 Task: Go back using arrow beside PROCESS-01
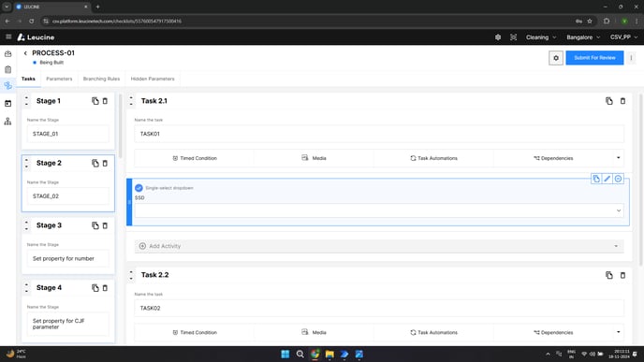point(25,53)
